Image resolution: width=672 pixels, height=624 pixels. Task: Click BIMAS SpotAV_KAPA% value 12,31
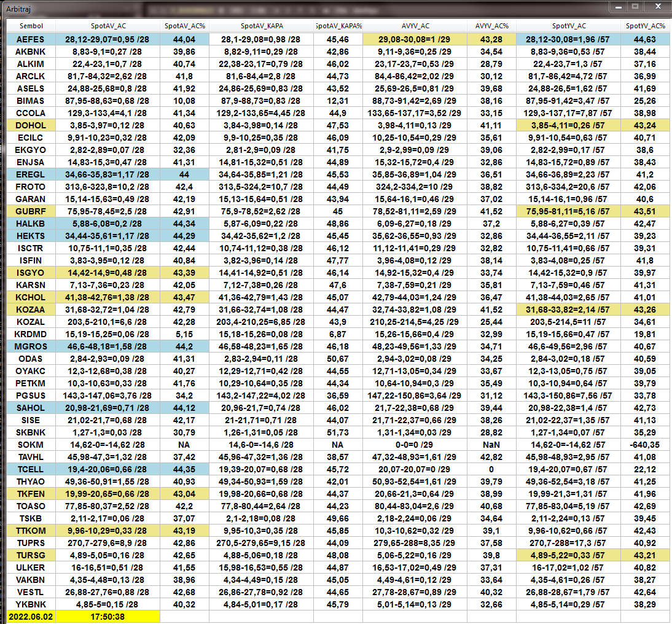click(338, 101)
